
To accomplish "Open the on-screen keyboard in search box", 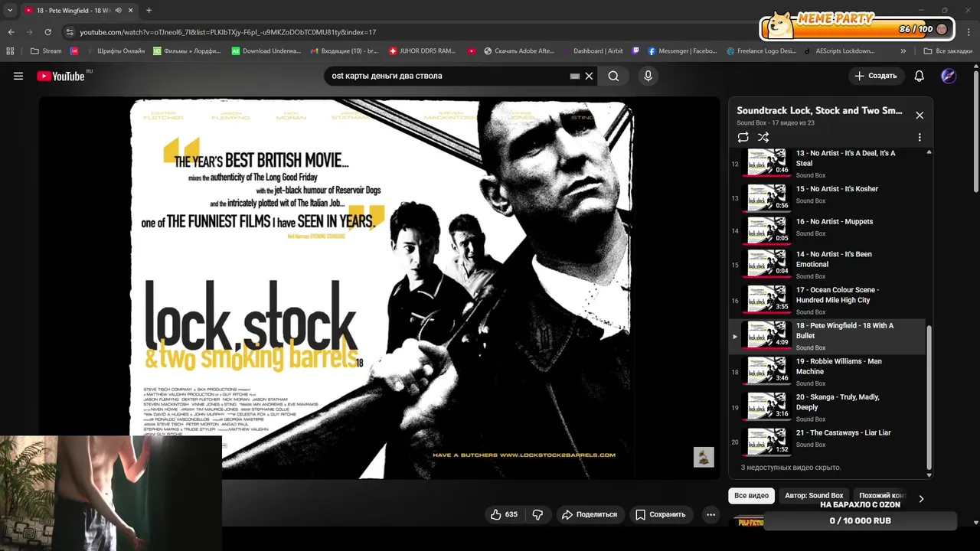I will click(x=575, y=76).
